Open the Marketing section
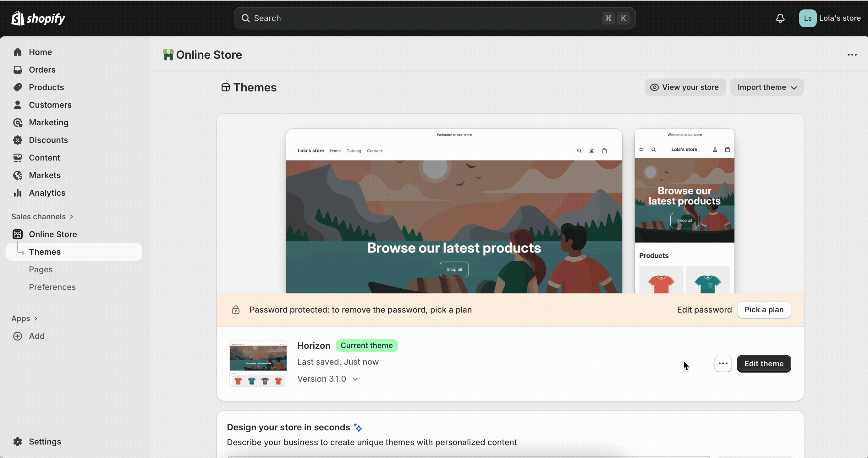868x458 pixels. (48, 123)
